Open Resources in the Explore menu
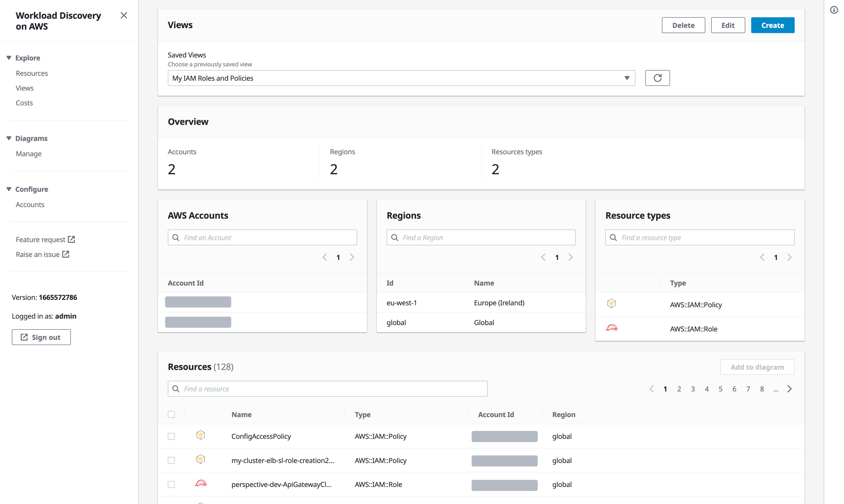This screenshot has height=504, width=844. 32,73
